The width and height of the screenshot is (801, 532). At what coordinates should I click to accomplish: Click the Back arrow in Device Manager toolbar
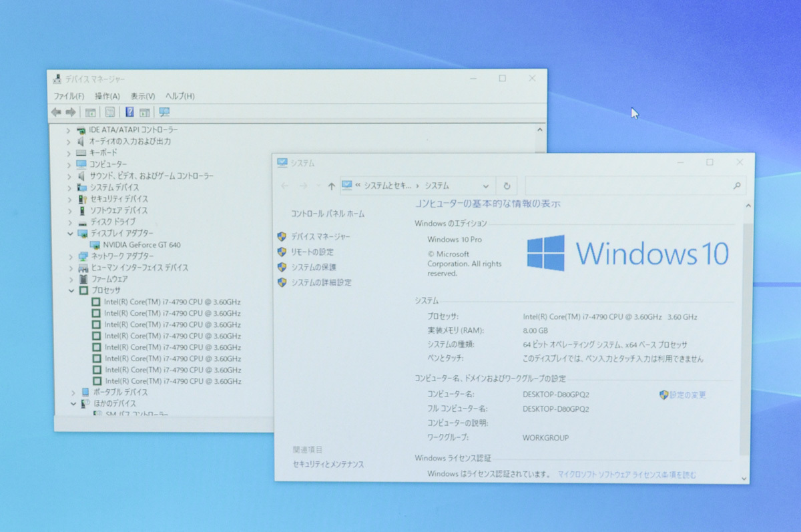tap(56, 112)
